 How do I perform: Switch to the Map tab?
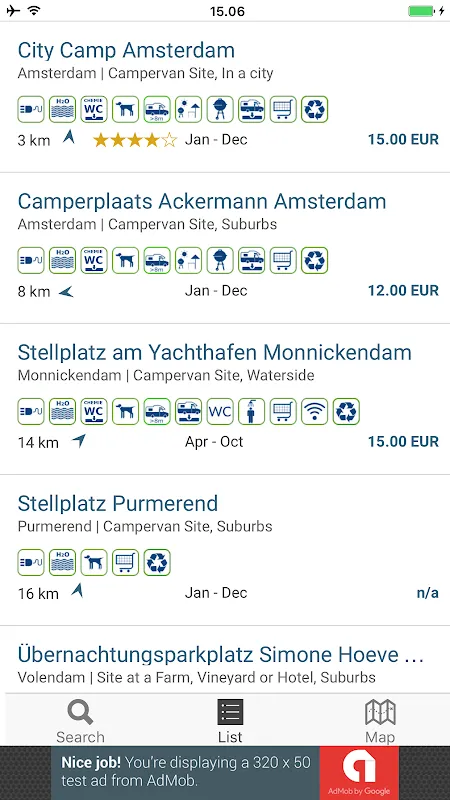(380, 720)
